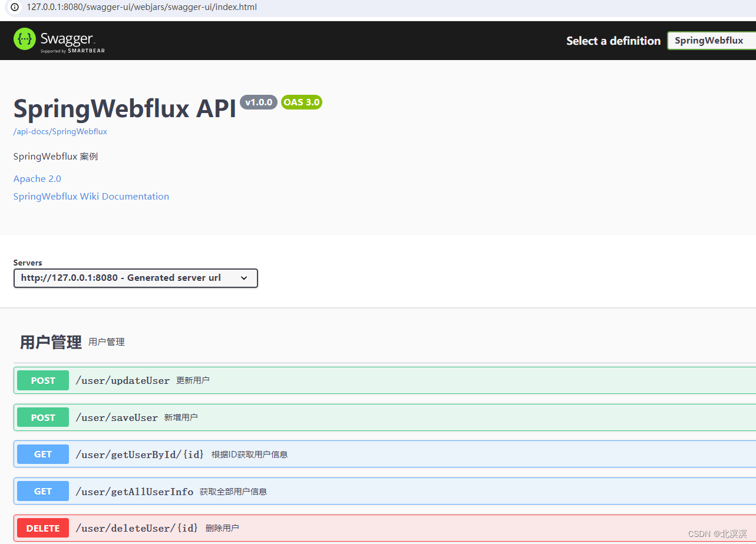Open the Apache 2.0 license link
The height and width of the screenshot is (544, 756).
click(37, 178)
